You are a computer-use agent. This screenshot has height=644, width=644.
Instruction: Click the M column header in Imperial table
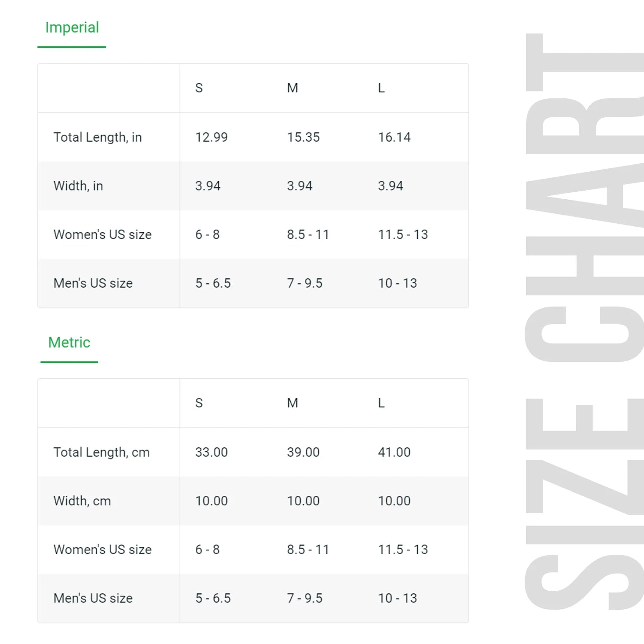tap(292, 88)
